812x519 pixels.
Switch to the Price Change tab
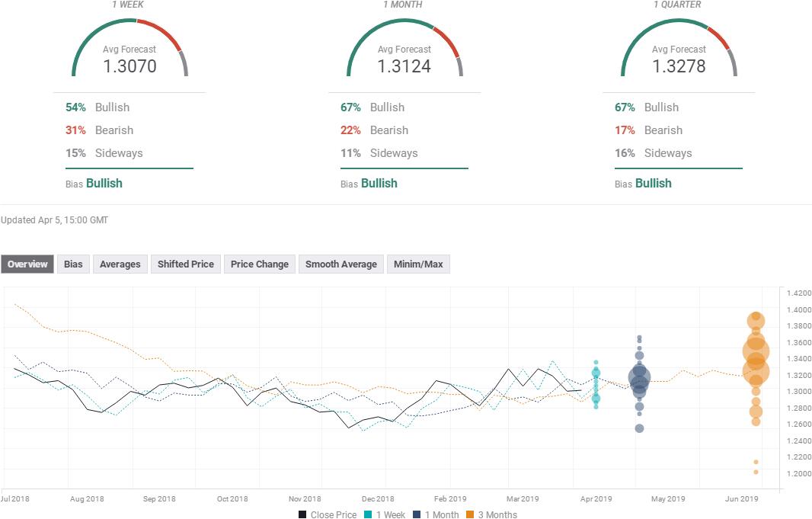[259, 264]
